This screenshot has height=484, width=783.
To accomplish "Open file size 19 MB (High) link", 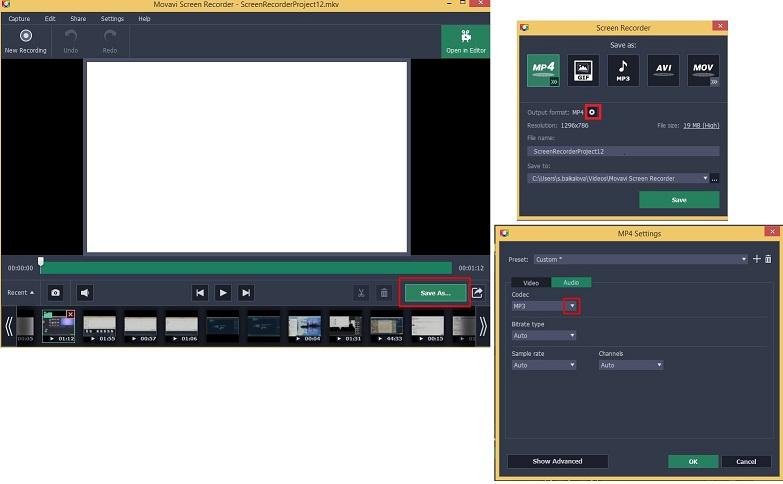I will [x=701, y=125].
